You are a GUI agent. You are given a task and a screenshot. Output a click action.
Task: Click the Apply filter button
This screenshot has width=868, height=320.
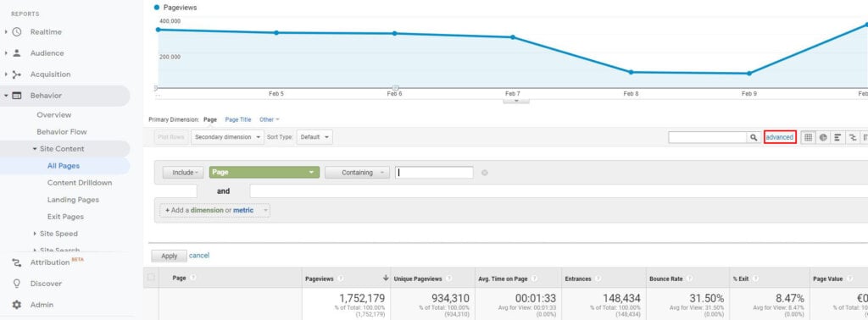tap(170, 256)
